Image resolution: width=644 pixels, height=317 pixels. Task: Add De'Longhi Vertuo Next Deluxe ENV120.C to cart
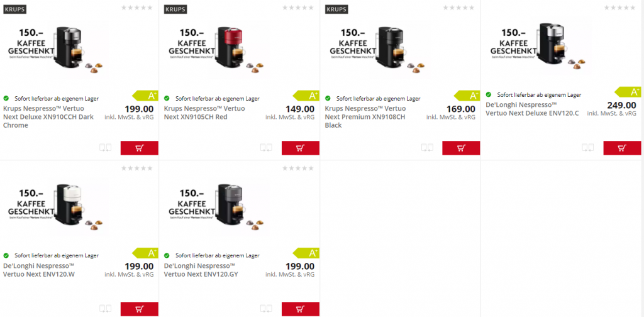[x=622, y=148]
